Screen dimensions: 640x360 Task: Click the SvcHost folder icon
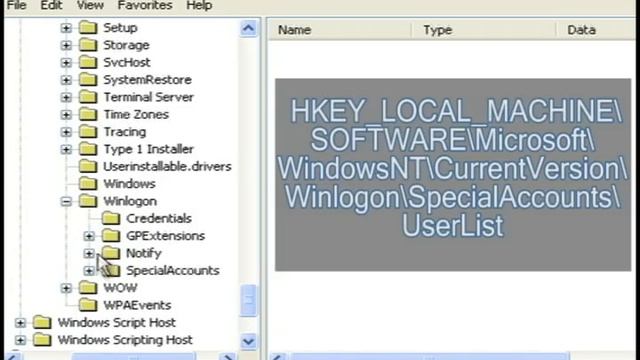88,62
